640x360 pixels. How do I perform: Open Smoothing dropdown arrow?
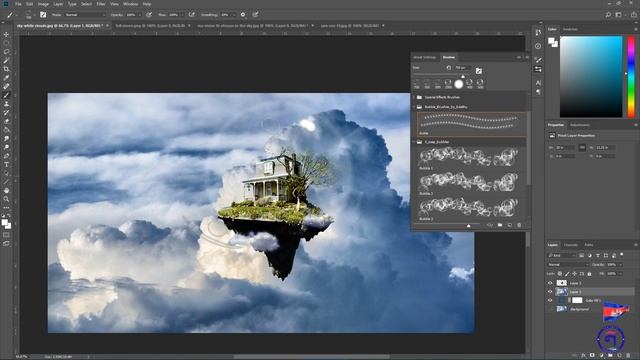pyautogui.click(x=233, y=15)
